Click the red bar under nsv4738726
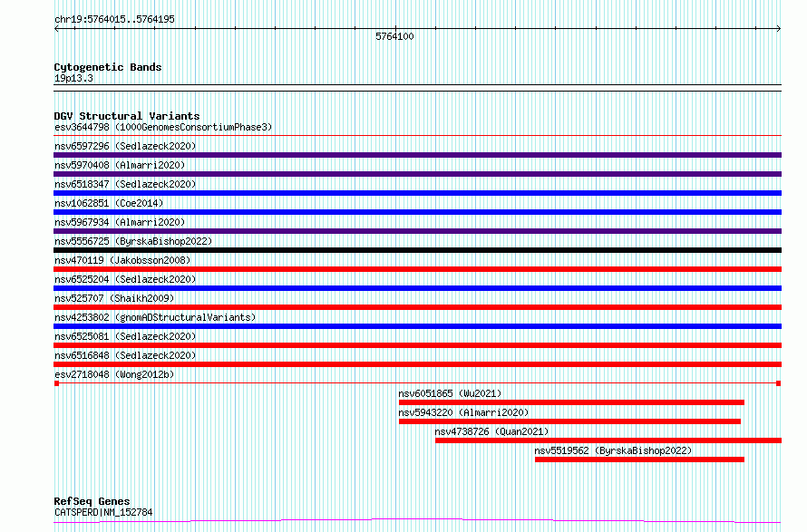Screen dimensions: 807x532 coord(608,440)
